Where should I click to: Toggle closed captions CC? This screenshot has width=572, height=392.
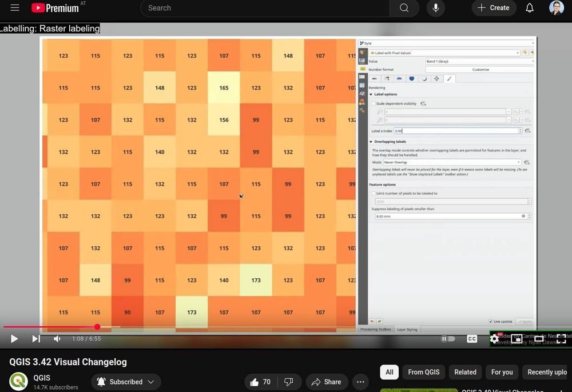[472, 339]
